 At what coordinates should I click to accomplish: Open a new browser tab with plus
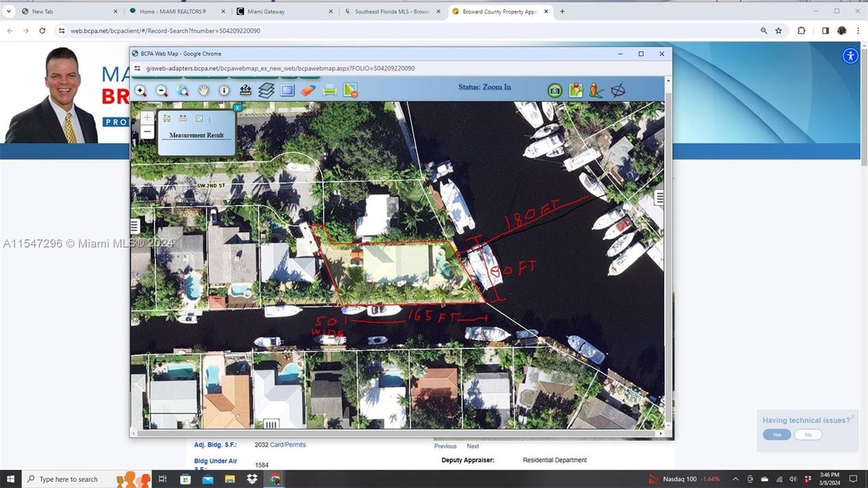562,12
